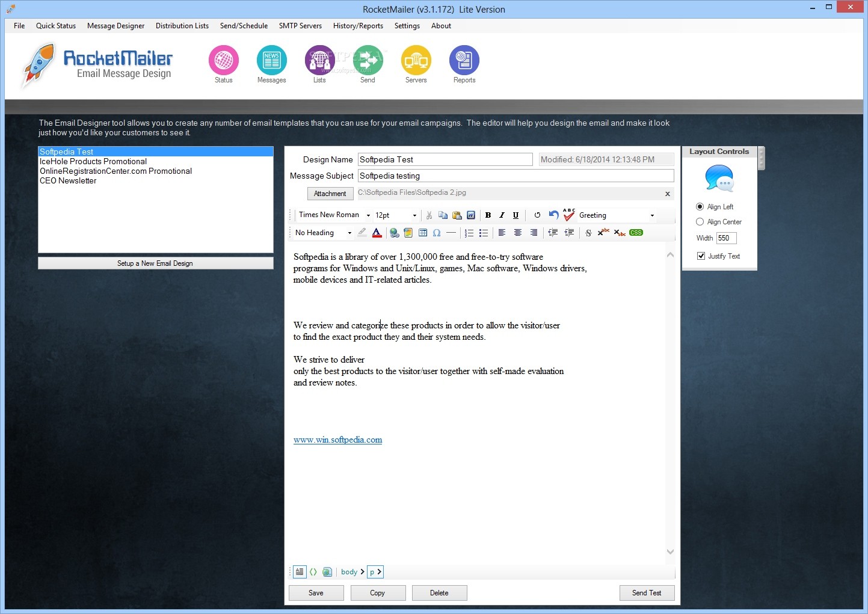Toggle Italic formatting
The width and height of the screenshot is (868, 614).
click(502, 215)
